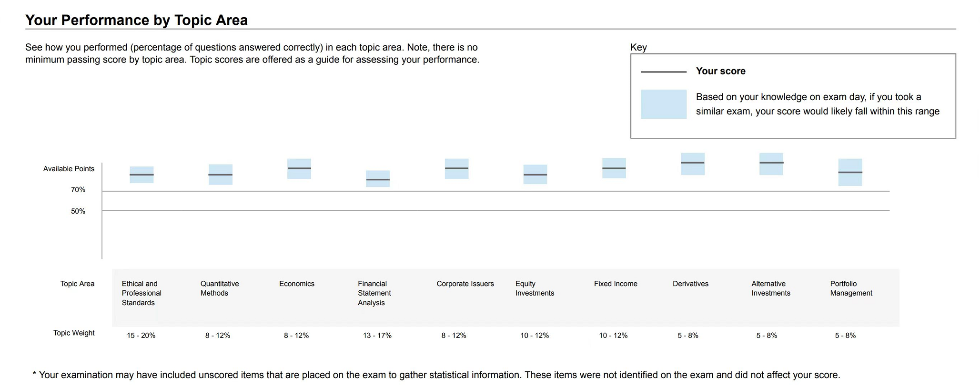The height and width of the screenshot is (390, 980).
Task: Select the Derivatives score range box
Action: point(693,164)
